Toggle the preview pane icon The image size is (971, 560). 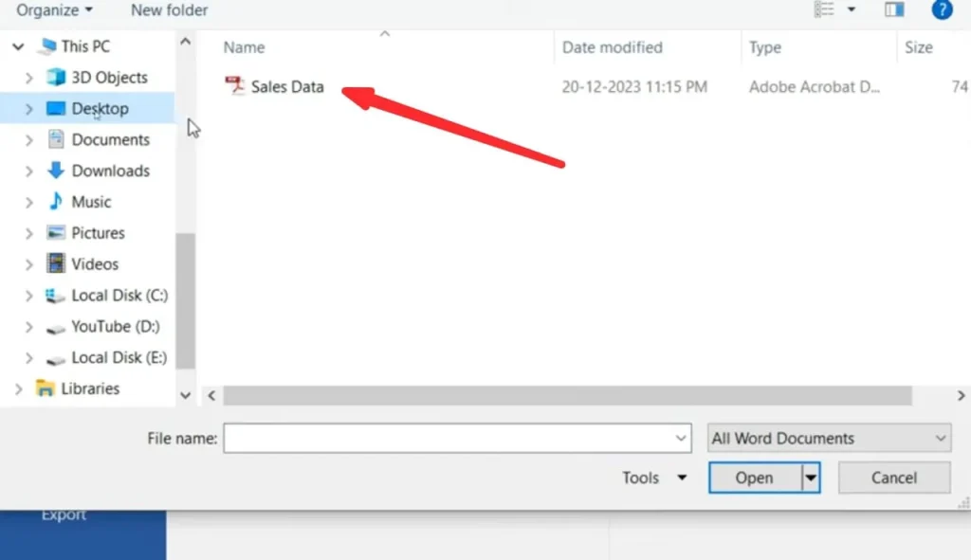click(894, 9)
